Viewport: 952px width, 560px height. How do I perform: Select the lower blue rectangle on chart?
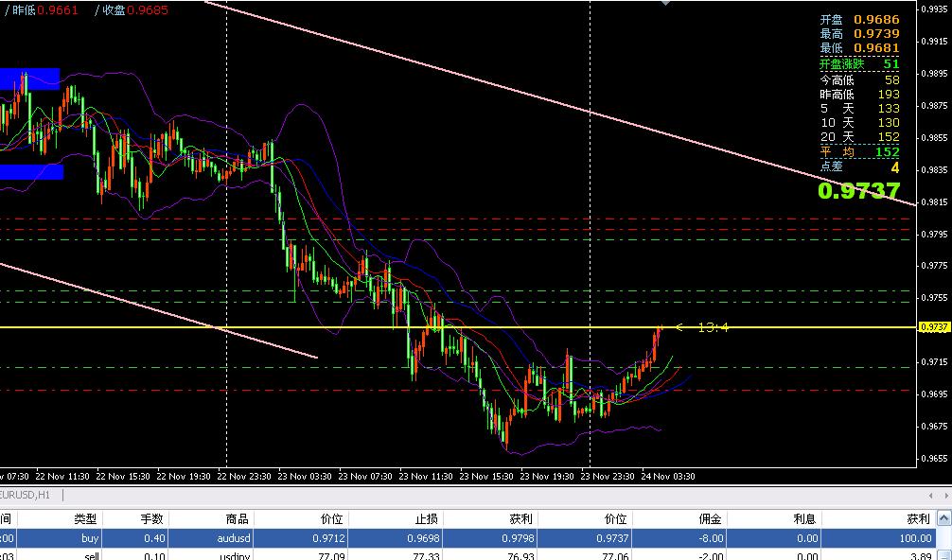coord(31,172)
